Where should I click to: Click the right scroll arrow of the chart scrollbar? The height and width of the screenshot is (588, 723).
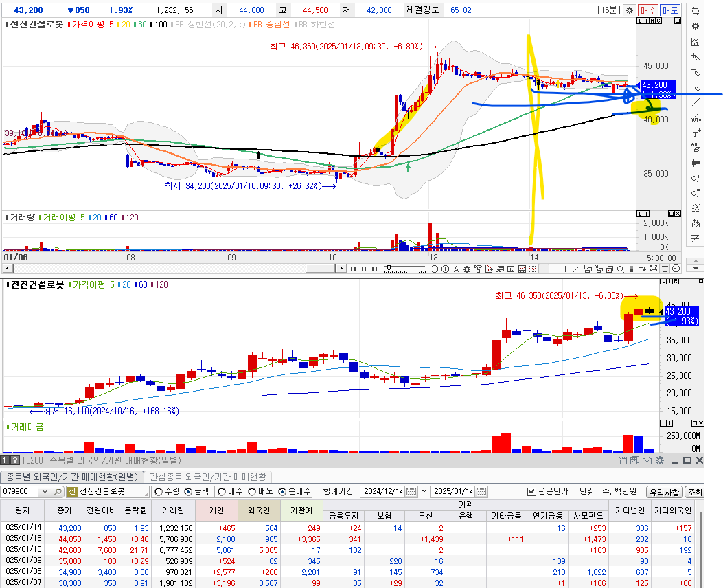[341, 269]
